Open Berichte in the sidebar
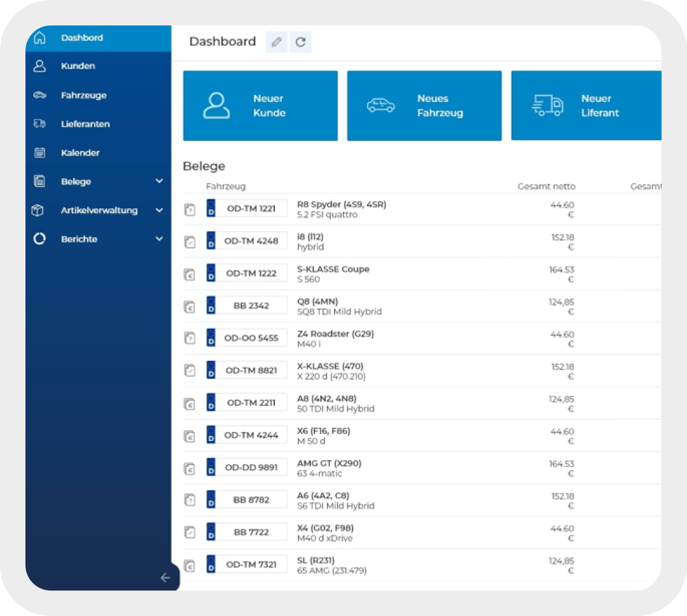The height and width of the screenshot is (616, 687). 98,239
